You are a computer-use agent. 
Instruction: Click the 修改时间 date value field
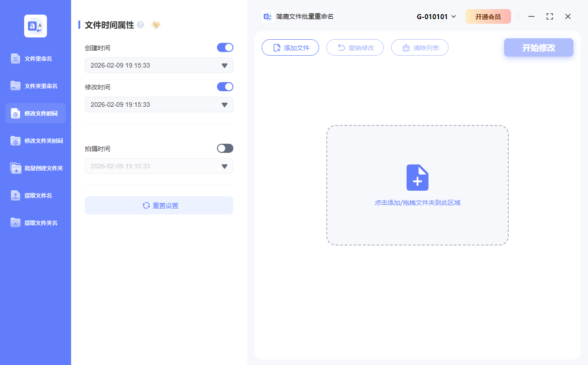coord(159,104)
